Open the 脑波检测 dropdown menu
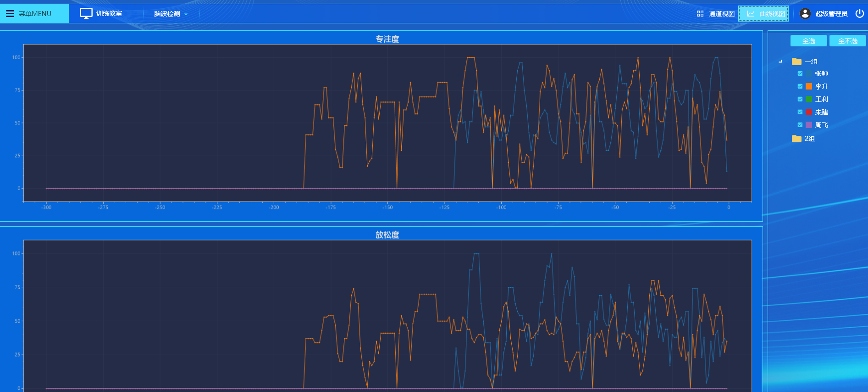 (x=167, y=14)
